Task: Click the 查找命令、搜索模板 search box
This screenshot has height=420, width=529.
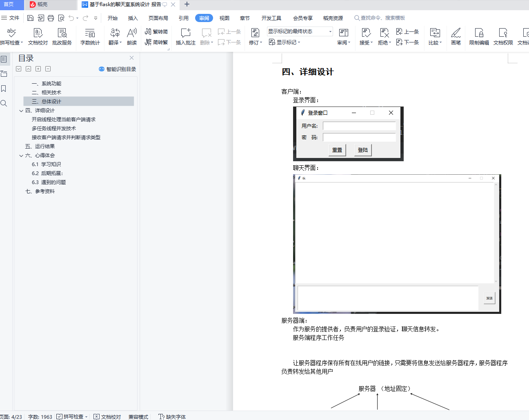Action: (380, 18)
